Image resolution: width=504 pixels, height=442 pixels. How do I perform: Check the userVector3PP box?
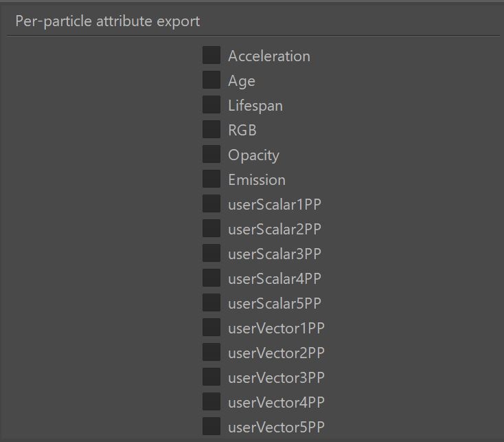pyautogui.click(x=211, y=377)
